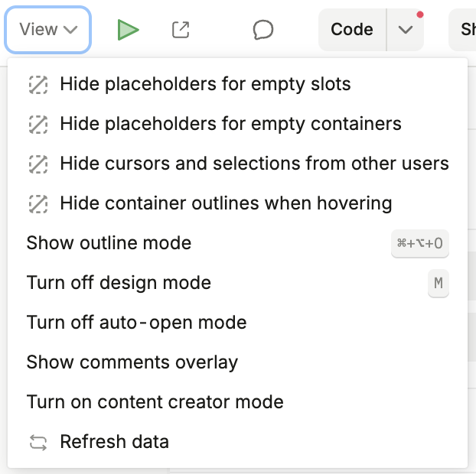
Task: Click the green play preview icon
Action: pyautogui.click(x=128, y=30)
